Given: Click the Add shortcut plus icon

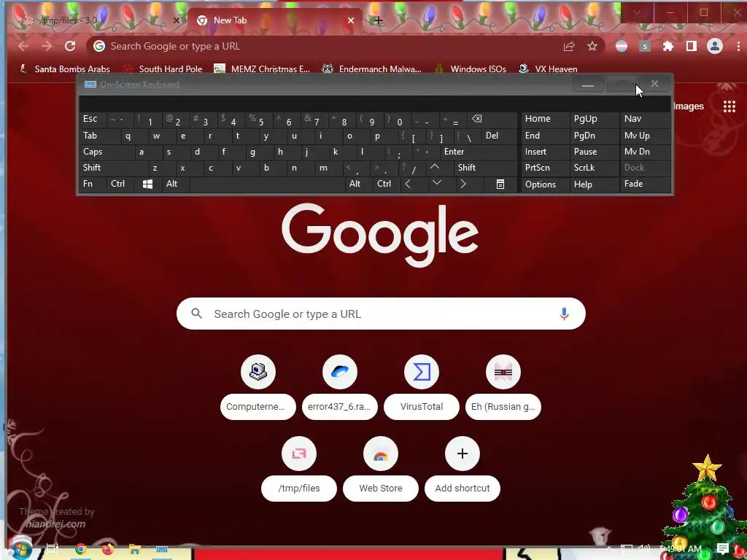Looking at the screenshot, I should click(462, 454).
